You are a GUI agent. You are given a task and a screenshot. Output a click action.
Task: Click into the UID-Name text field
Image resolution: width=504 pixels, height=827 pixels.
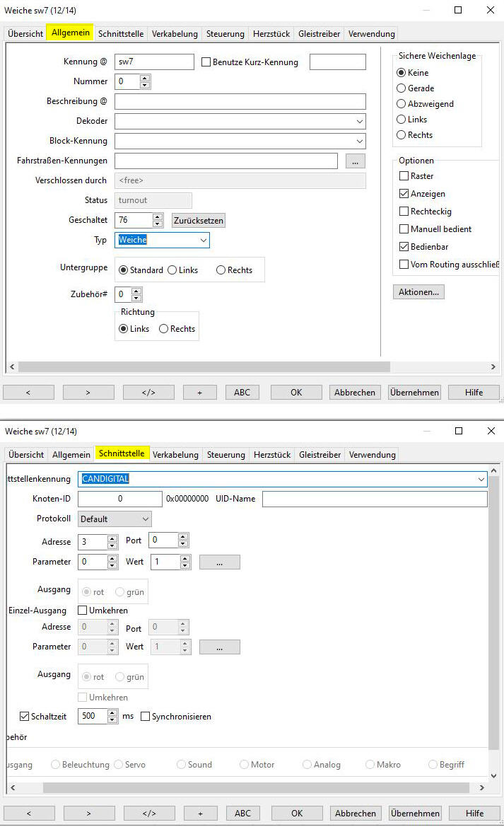click(375, 499)
